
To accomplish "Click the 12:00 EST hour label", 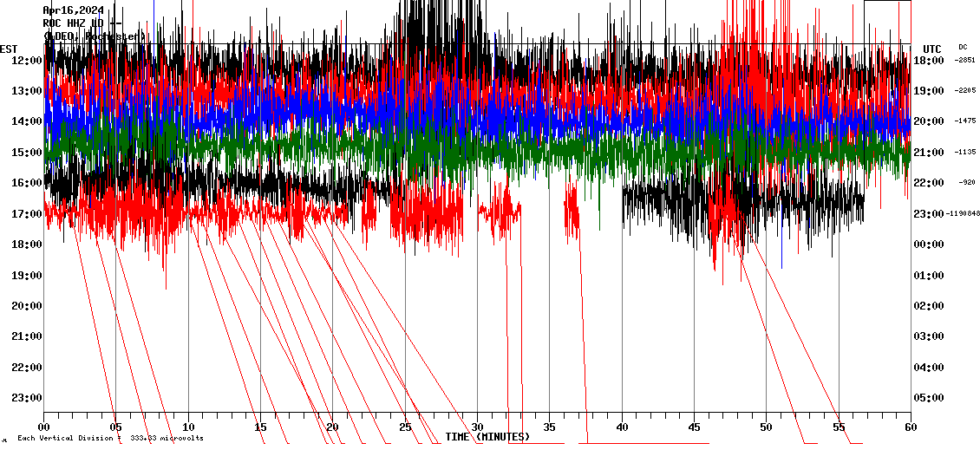I will pyautogui.click(x=28, y=60).
